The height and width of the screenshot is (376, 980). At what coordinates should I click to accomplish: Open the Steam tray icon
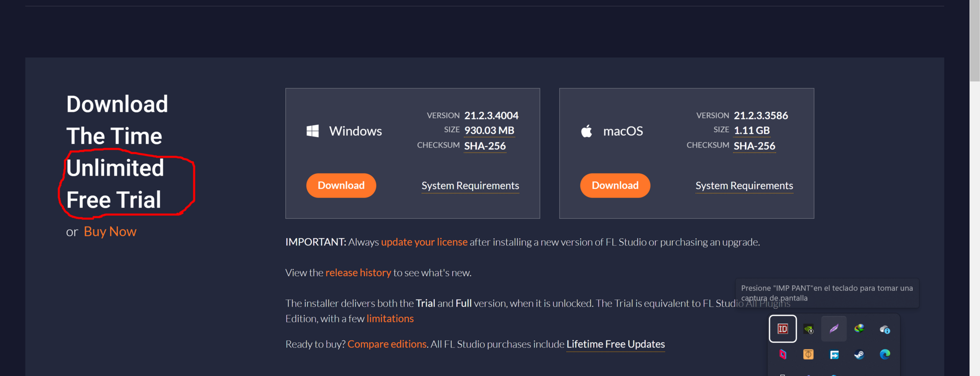860,354
